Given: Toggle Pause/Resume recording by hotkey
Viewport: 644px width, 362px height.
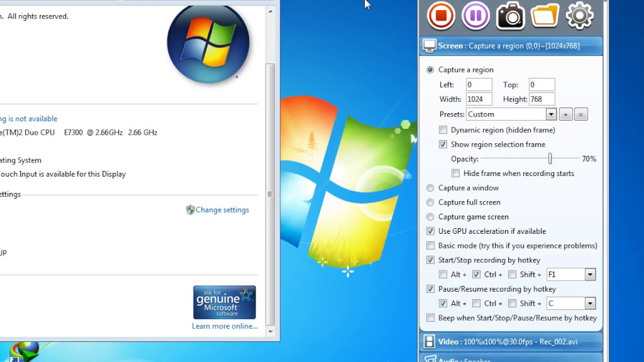Looking at the screenshot, I should point(430,289).
